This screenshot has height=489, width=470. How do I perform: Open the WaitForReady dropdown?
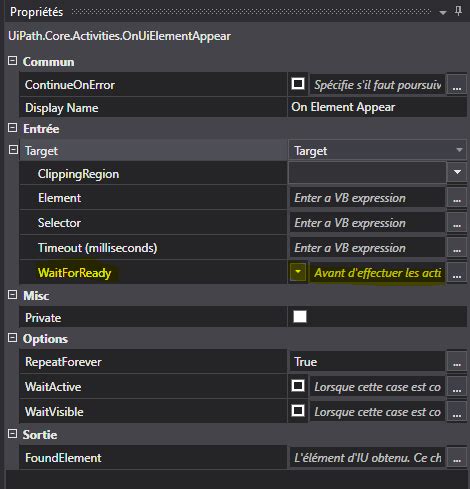(298, 272)
